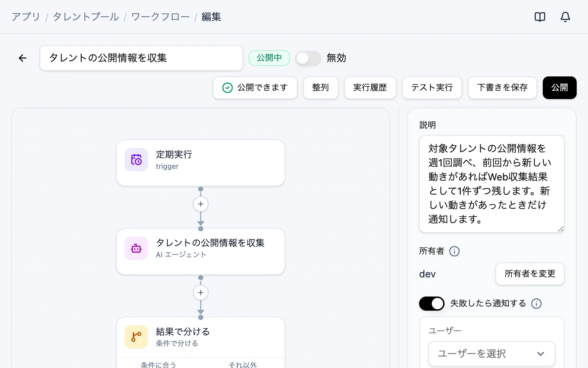Edit the workflow name field
This screenshot has width=588, height=368.
(x=141, y=58)
